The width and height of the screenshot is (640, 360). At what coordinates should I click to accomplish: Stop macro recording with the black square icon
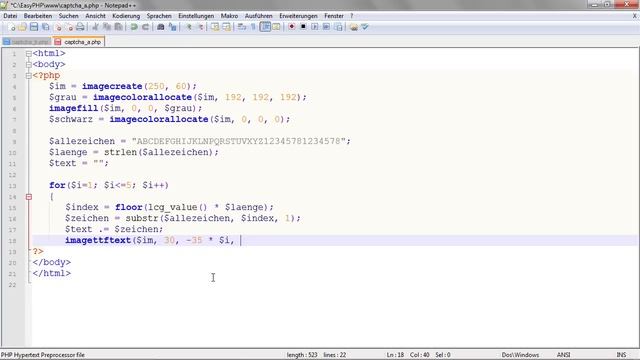click(x=303, y=27)
